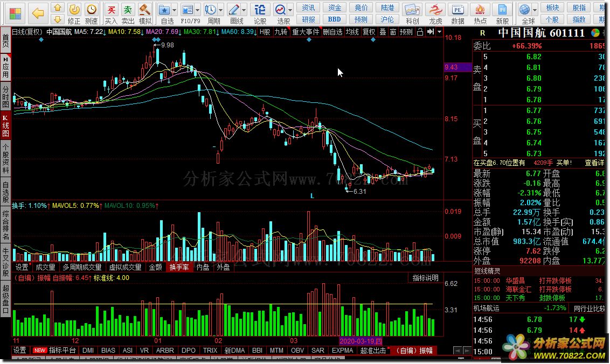Click 删自选 to remove from watchlist

[x=332, y=32]
